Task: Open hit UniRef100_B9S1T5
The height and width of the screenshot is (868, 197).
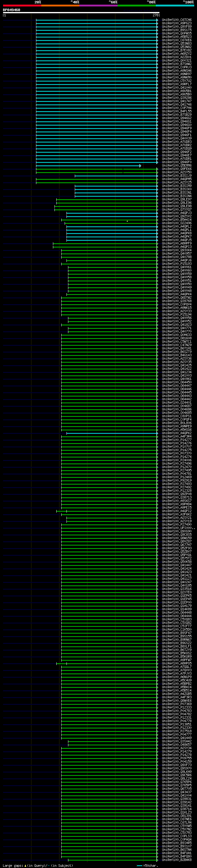Action: pos(177,30)
